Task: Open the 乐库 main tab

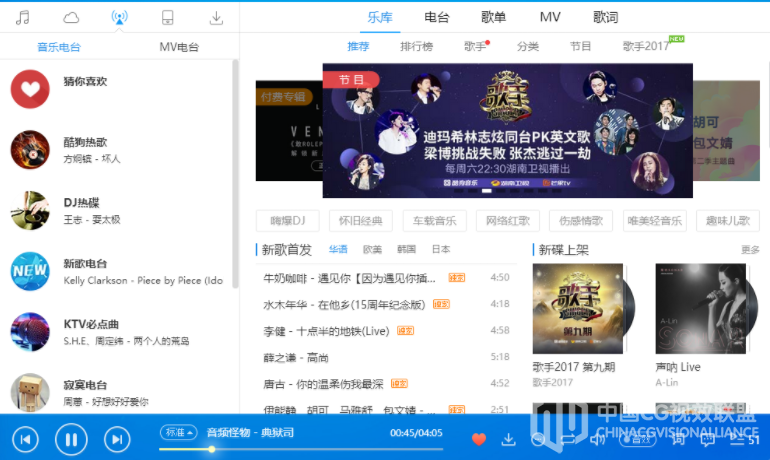Action: tap(380, 18)
